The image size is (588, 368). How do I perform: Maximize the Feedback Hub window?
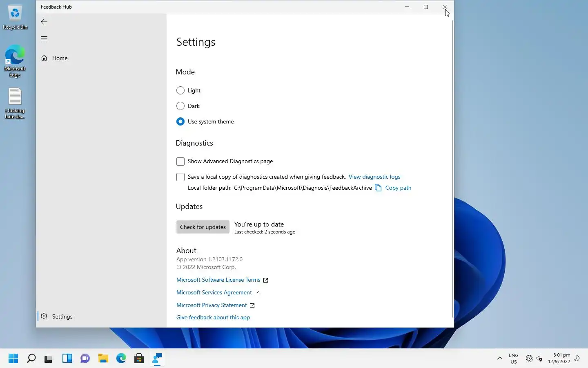pyautogui.click(x=426, y=7)
